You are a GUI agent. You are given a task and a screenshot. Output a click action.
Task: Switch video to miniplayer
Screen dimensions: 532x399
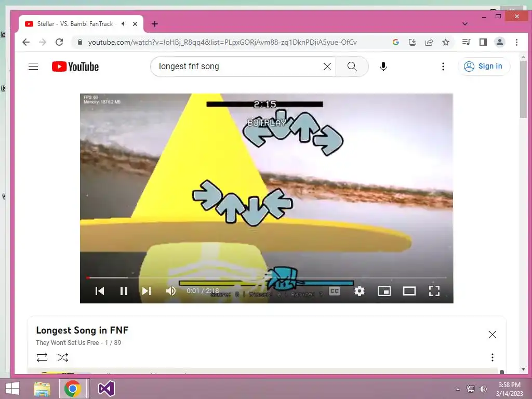384,291
